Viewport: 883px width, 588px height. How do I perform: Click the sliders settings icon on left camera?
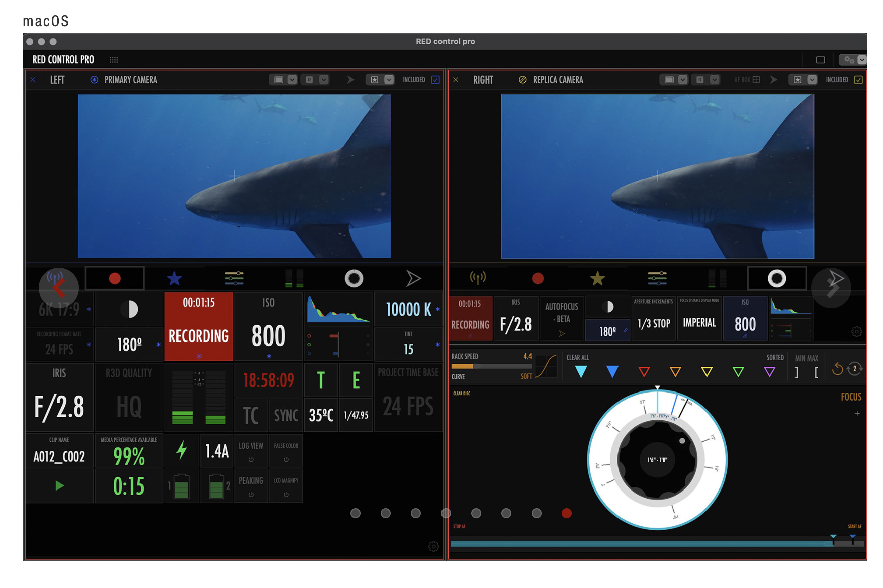(234, 278)
